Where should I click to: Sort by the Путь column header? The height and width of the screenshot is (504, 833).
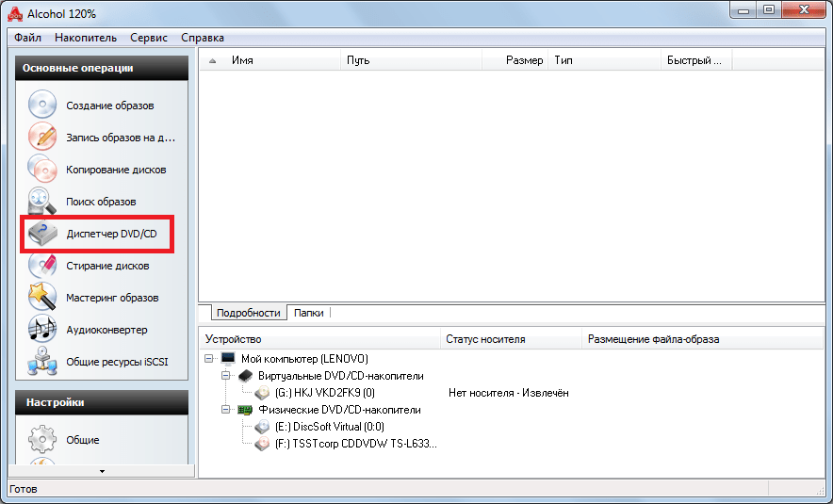(411, 60)
